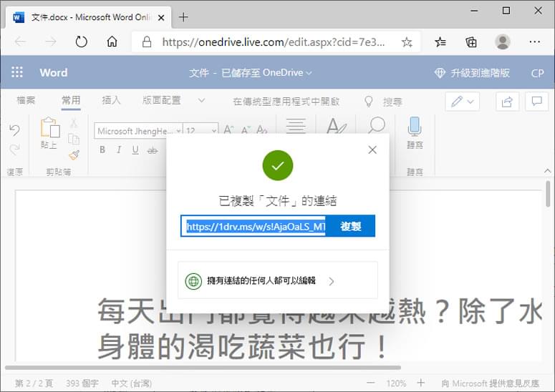Click the Copy icon in ribbon
Viewport: 555px width, 392px height.
point(74,139)
